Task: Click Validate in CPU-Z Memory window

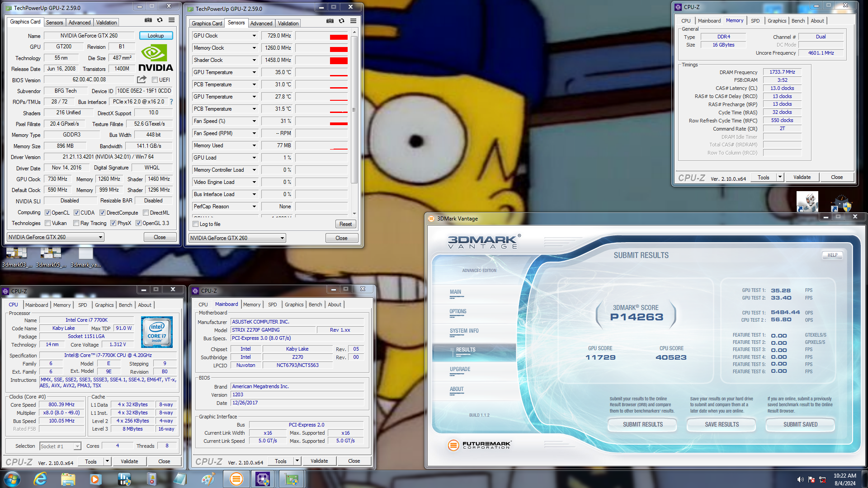Action: point(802,177)
